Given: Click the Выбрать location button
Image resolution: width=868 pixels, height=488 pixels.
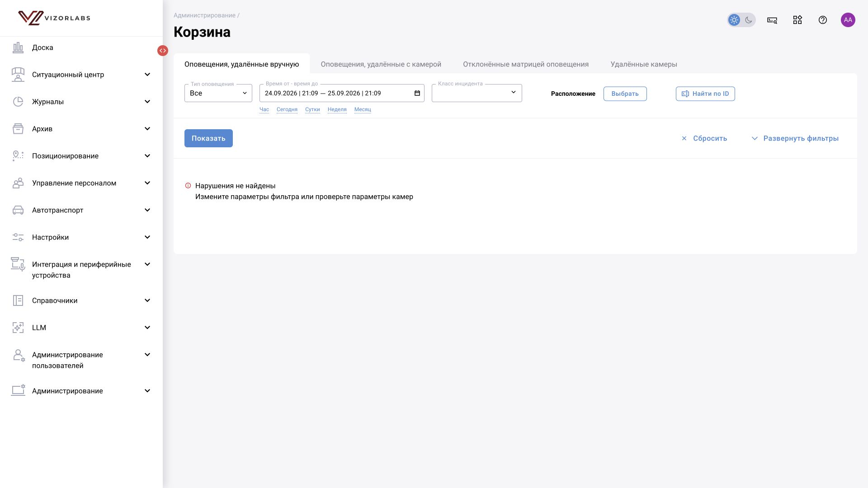Looking at the screenshot, I should (x=625, y=94).
